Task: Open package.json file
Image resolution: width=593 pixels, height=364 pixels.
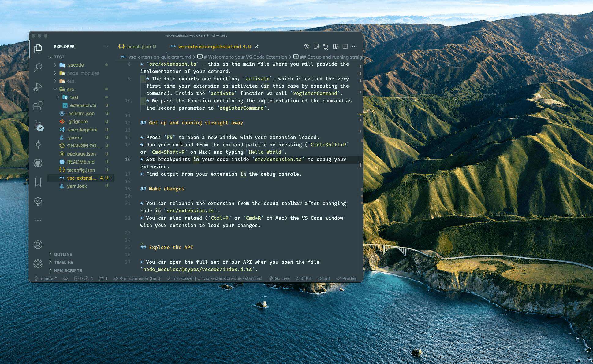Action: [x=80, y=154]
